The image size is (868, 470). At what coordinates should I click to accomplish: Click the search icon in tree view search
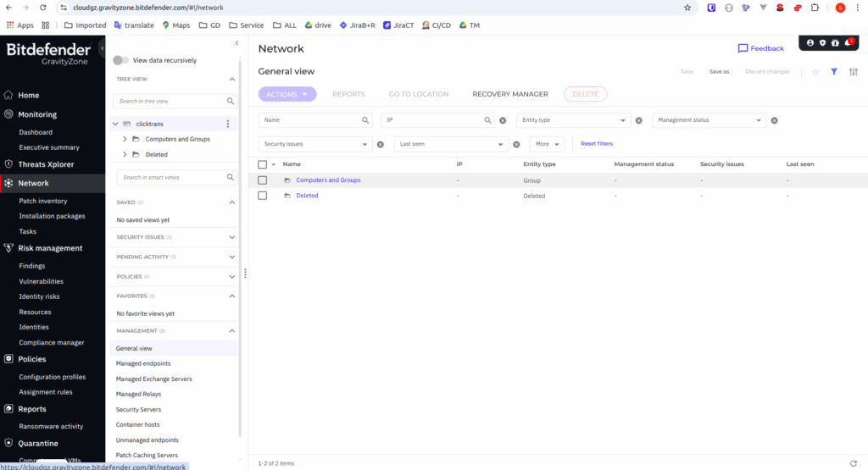coord(231,101)
